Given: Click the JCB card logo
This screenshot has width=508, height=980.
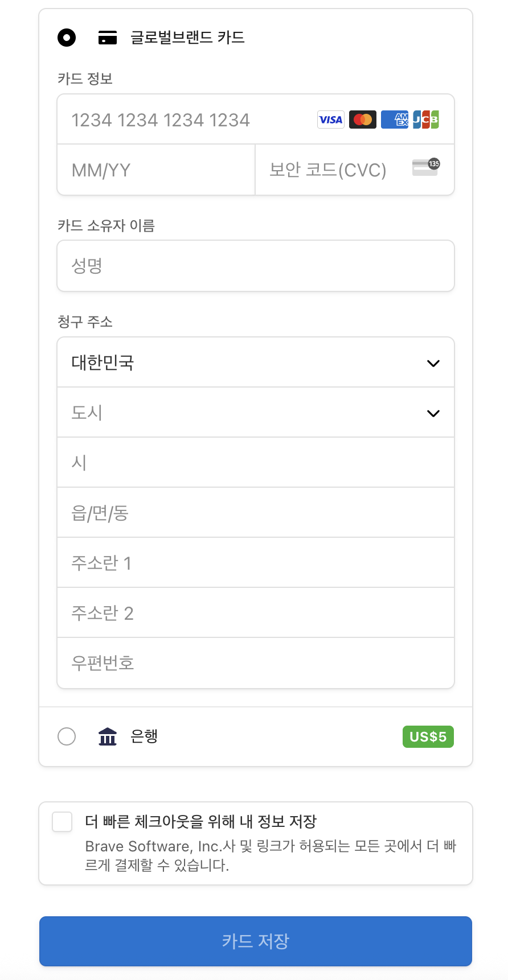Looking at the screenshot, I should [x=426, y=120].
